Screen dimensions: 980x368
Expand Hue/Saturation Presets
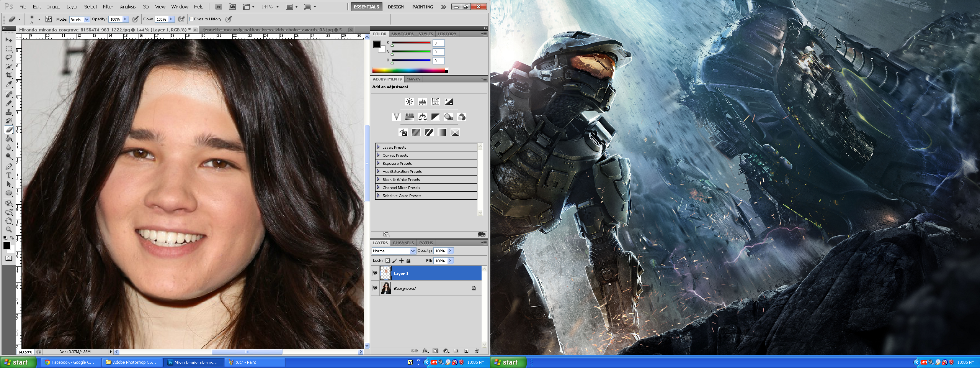[x=378, y=171]
